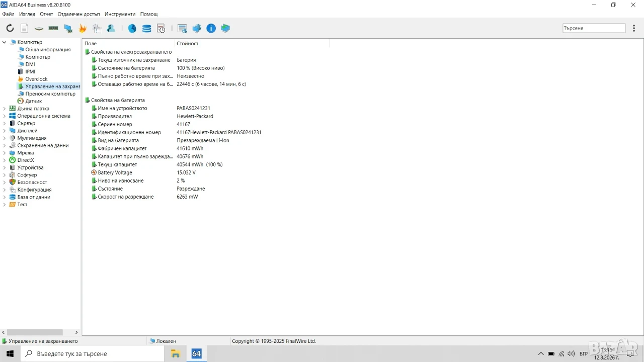This screenshot has width=644, height=362.
Task: Click the battery icon in system tray
Action: pyautogui.click(x=551, y=354)
